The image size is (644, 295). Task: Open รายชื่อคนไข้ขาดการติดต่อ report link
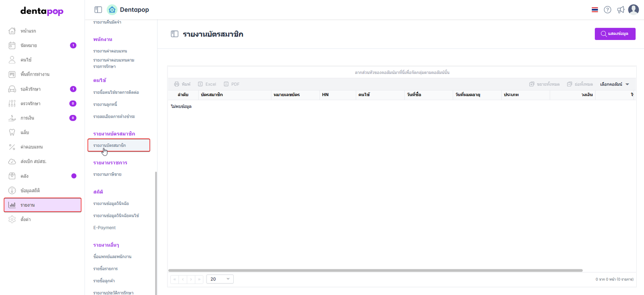tap(116, 92)
